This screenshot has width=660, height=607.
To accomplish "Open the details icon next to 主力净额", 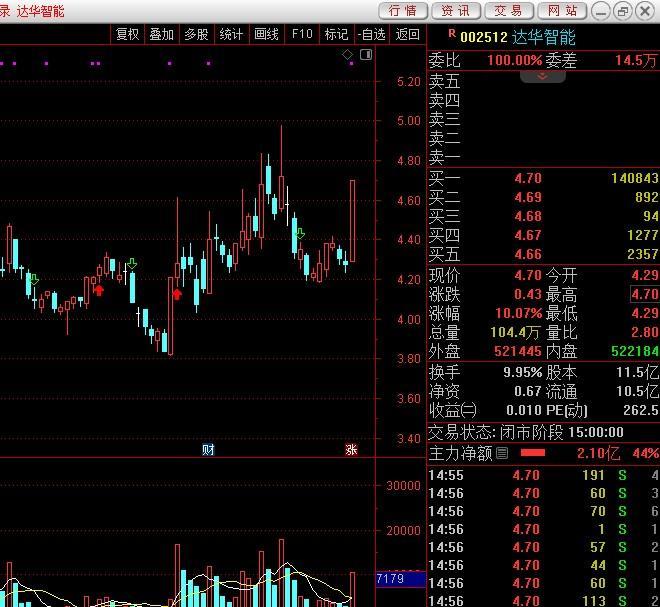I will [x=502, y=453].
